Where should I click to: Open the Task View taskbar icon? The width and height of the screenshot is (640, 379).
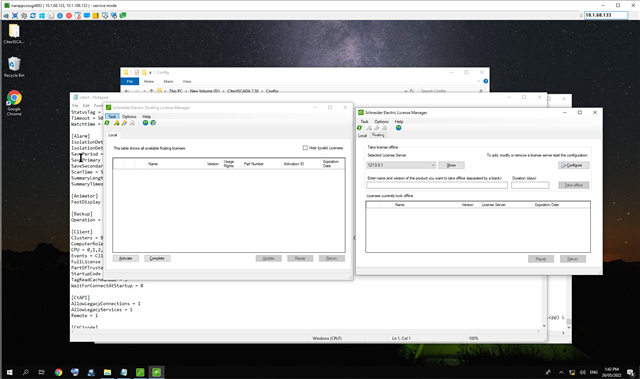pos(42,372)
